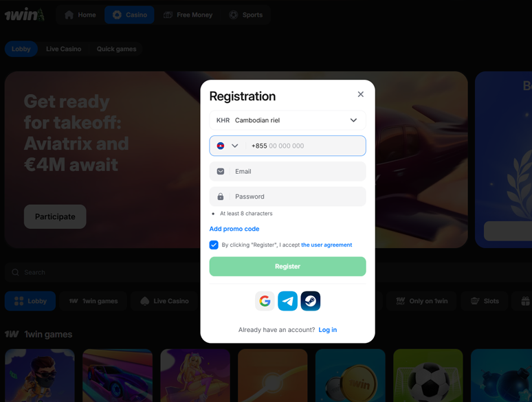532x402 pixels.
Task: Click the envelope icon in Email field
Action: 221,171
